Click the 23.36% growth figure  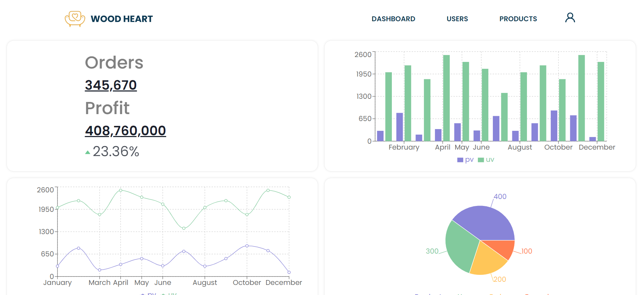(x=116, y=152)
